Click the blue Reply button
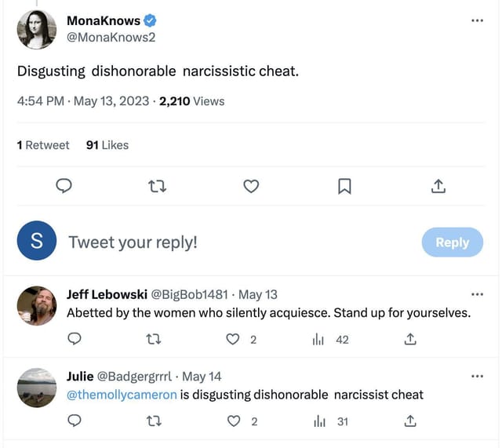The width and height of the screenshot is (502, 448). click(x=452, y=242)
